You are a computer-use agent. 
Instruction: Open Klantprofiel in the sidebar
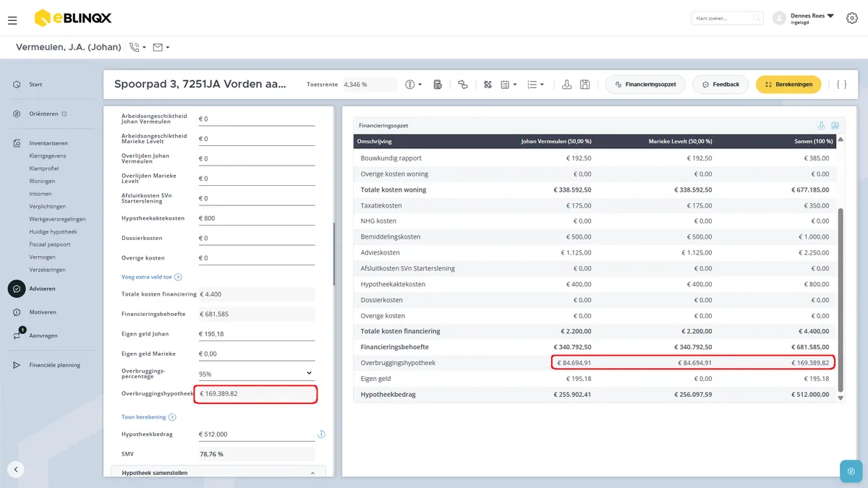[x=44, y=168]
